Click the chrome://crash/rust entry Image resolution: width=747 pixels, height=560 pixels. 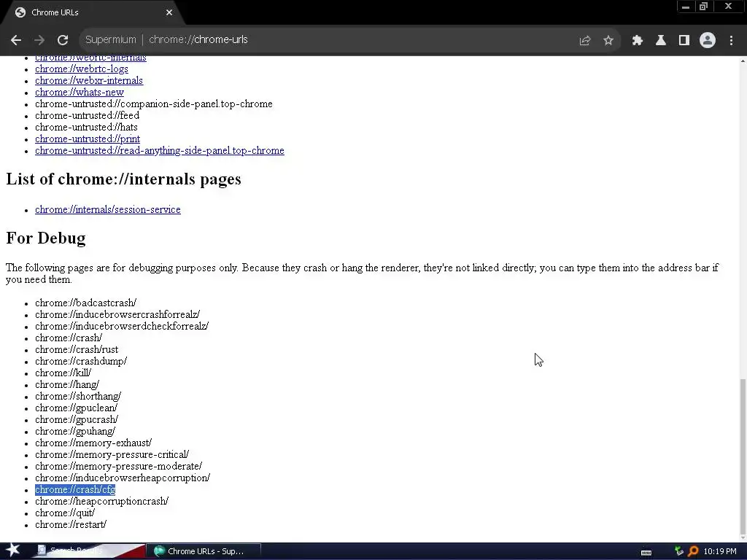pos(77,349)
